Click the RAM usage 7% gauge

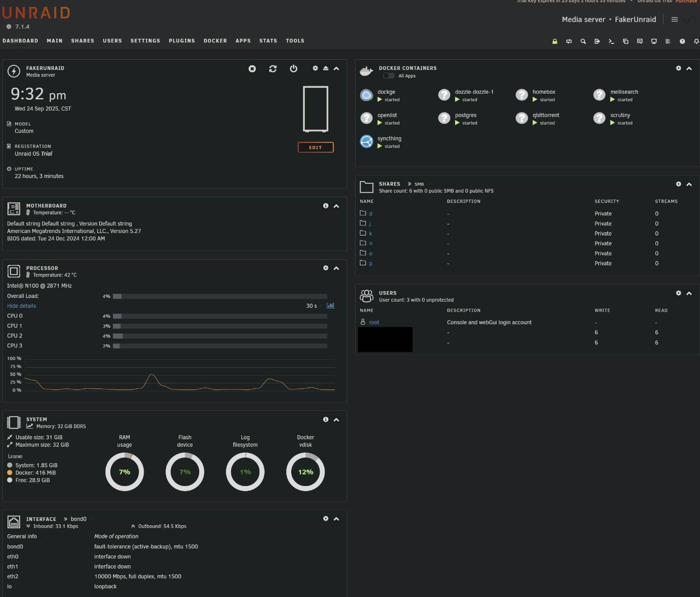point(125,472)
